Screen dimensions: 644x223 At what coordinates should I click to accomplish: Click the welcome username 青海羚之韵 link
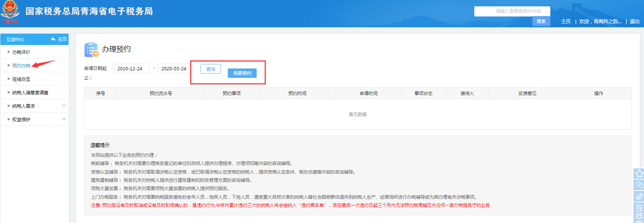(x=607, y=21)
